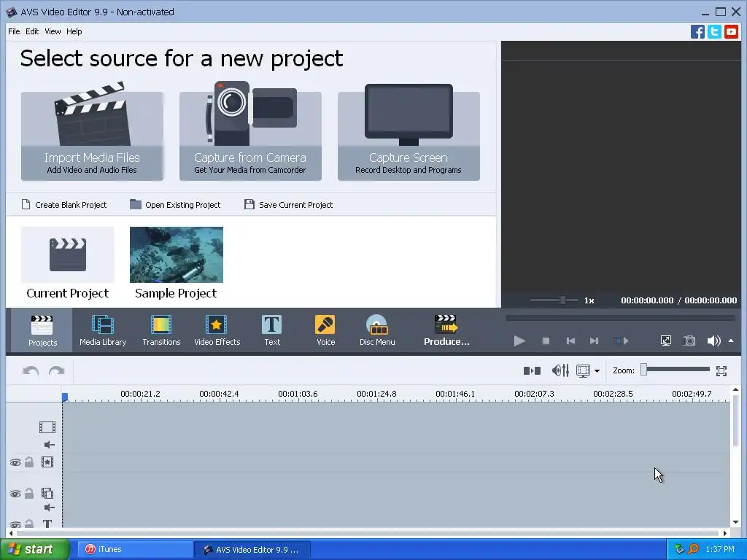Click the Import Media Files card
The height and width of the screenshot is (560, 747).
[92, 136]
